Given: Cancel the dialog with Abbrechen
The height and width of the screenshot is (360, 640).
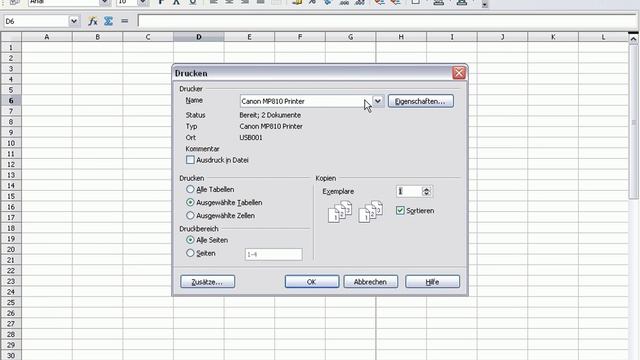Looking at the screenshot, I should click(x=370, y=282).
